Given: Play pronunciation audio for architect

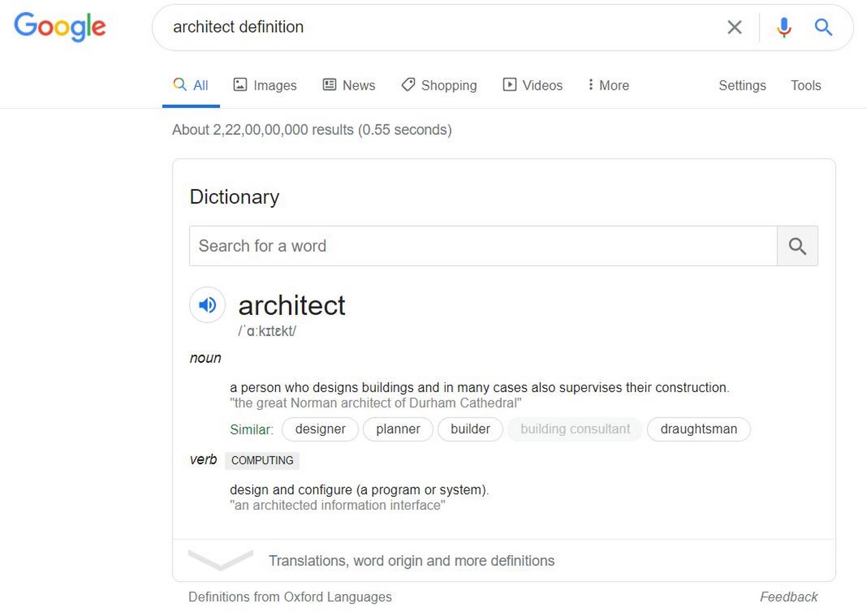Looking at the screenshot, I should click(208, 305).
